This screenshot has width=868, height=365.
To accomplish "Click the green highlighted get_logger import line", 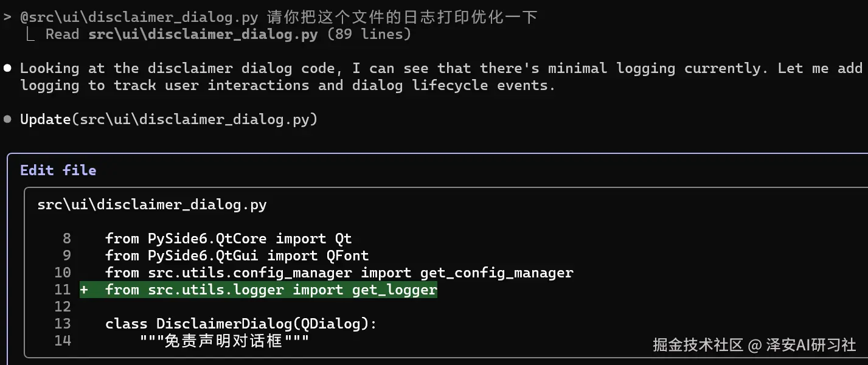I will click(x=271, y=290).
